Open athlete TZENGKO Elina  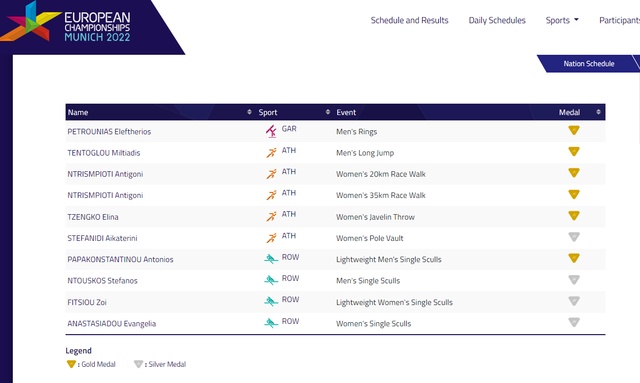(x=93, y=217)
